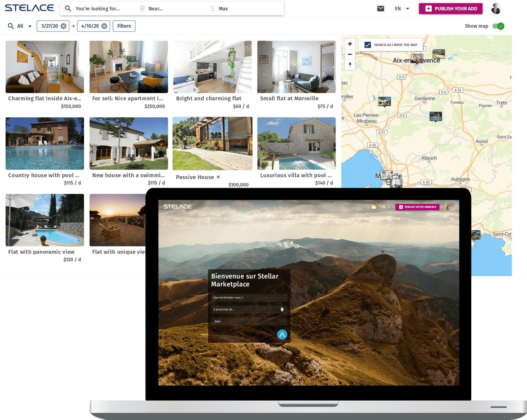Click the Publish Your Add button
This screenshot has height=420, width=527.
[450, 8]
